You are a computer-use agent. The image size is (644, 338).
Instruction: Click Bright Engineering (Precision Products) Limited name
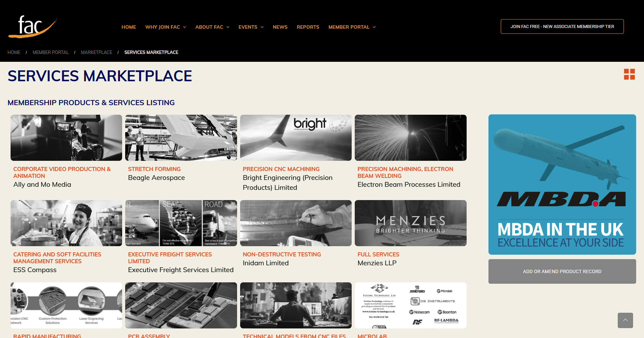click(288, 183)
